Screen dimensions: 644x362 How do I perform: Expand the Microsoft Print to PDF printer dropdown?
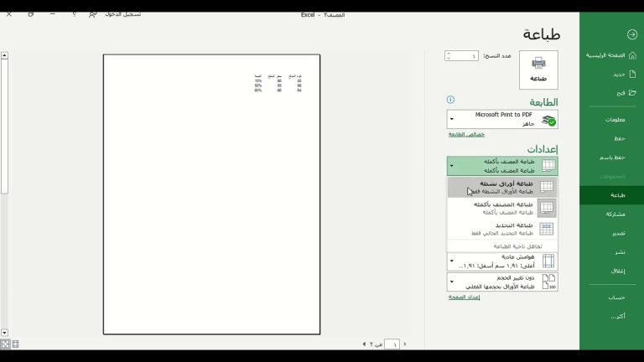pos(502,119)
